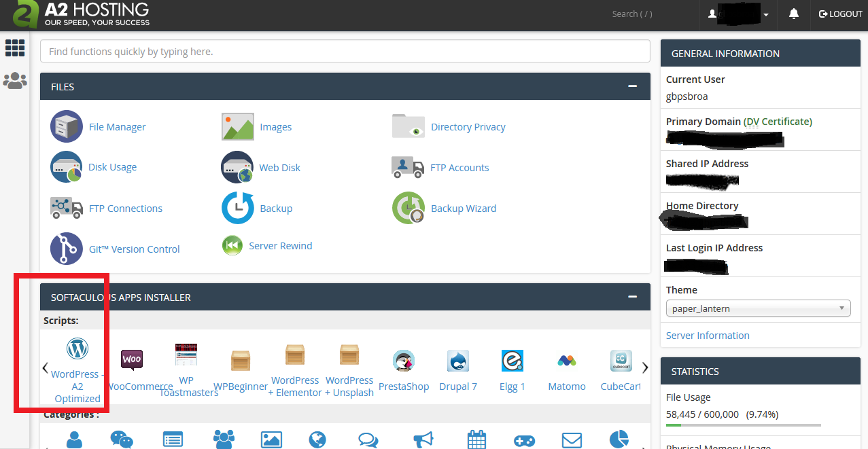Image resolution: width=868 pixels, height=449 pixels.
Task: Focus the Find functions quickly search box
Action: click(345, 51)
